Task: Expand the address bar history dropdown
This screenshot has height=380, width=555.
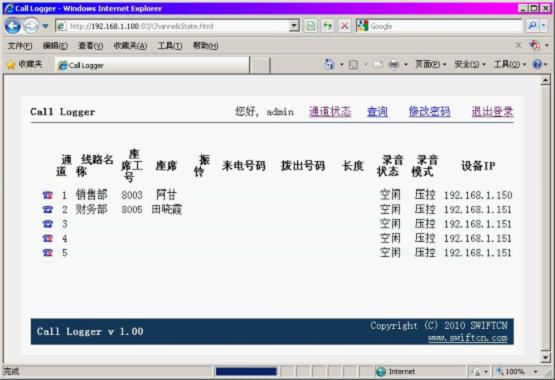Action: 294,25
